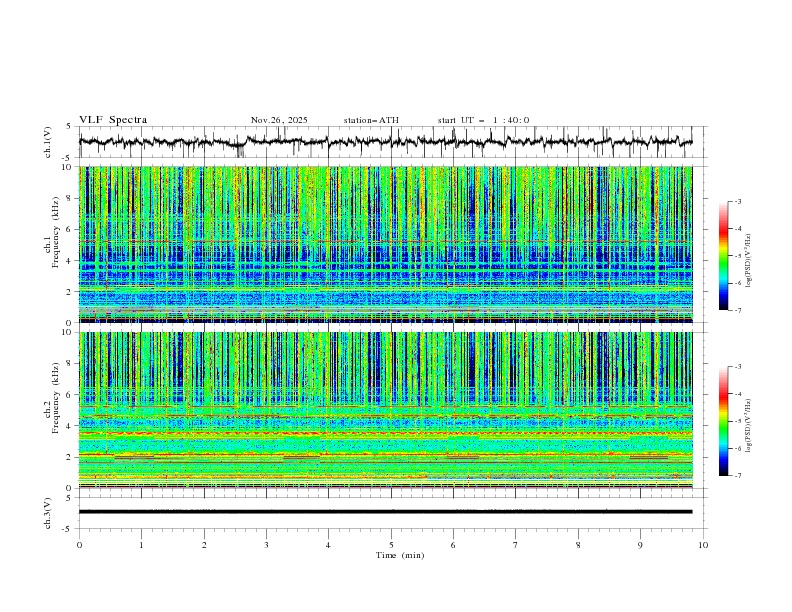The width and height of the screenshot is (792, 612).
Task: Click the station=ATH label
Action: point(371,120)
